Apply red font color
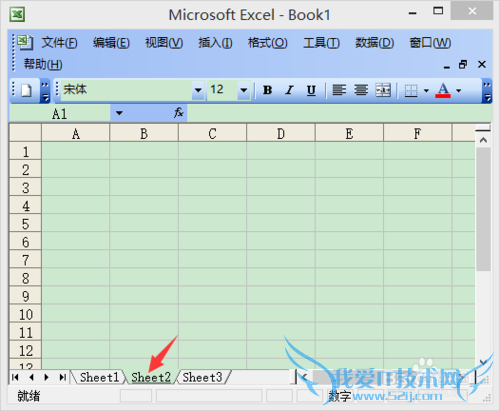500x411 pixels. click(x=443, y=90)
